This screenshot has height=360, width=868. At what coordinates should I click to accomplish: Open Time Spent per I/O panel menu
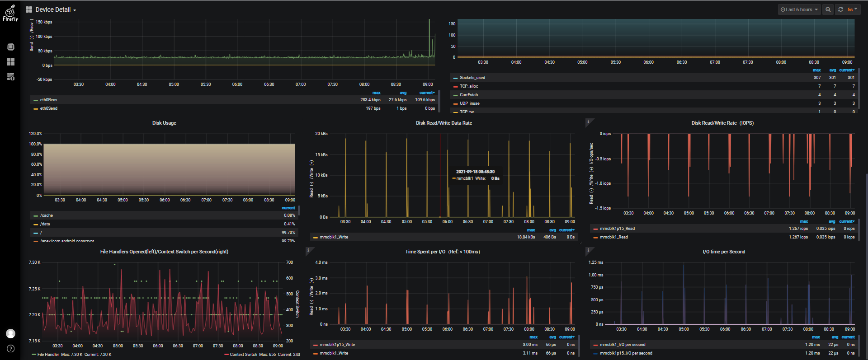443,252
